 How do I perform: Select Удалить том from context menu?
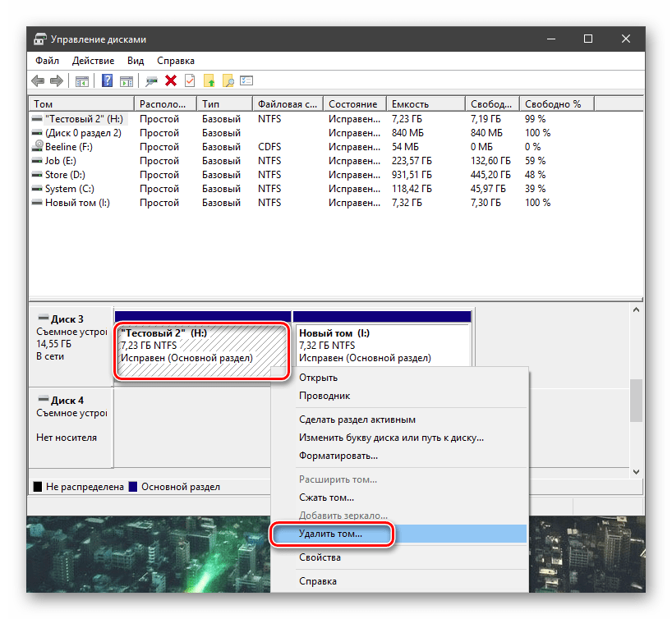(330, 534)
